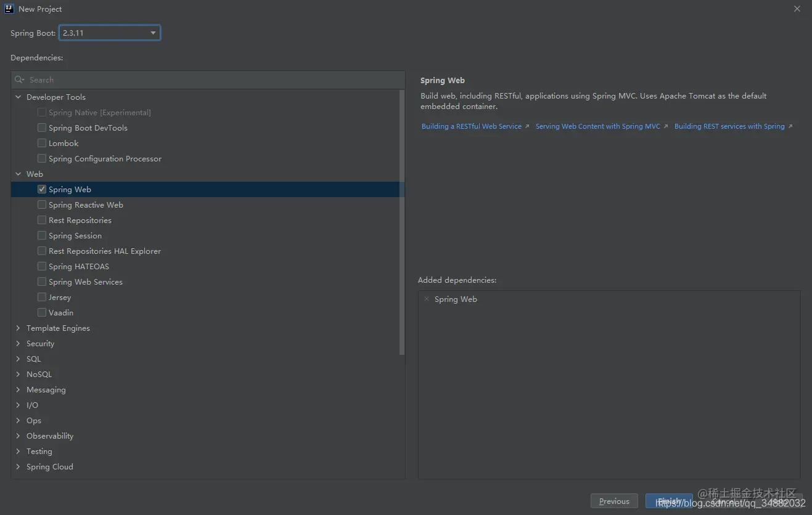
Task: Expand the Messaging category
Action: (18, 389)
